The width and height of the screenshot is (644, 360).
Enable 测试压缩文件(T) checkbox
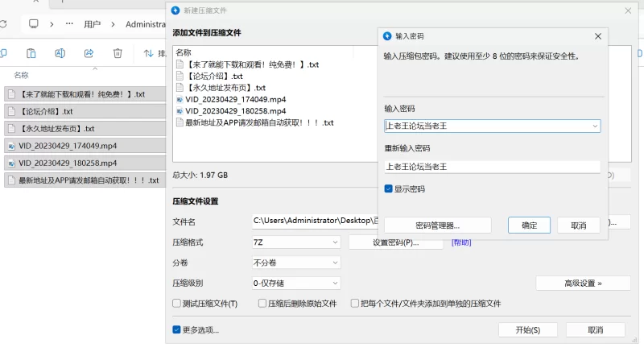tap(177, 304)
